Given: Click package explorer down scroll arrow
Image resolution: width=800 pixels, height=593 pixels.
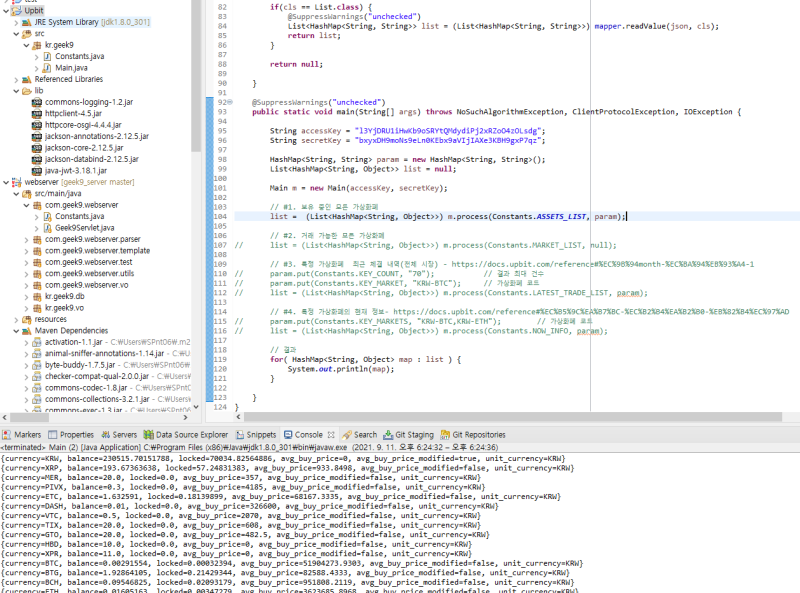Looking at the screenshot, I should tap(196, 407).
